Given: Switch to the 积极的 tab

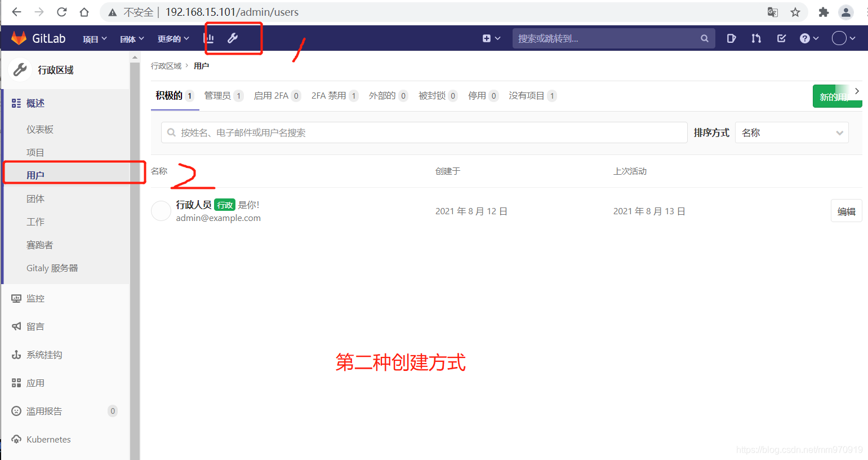Looking at the screenshot, I should pos(175,96).
